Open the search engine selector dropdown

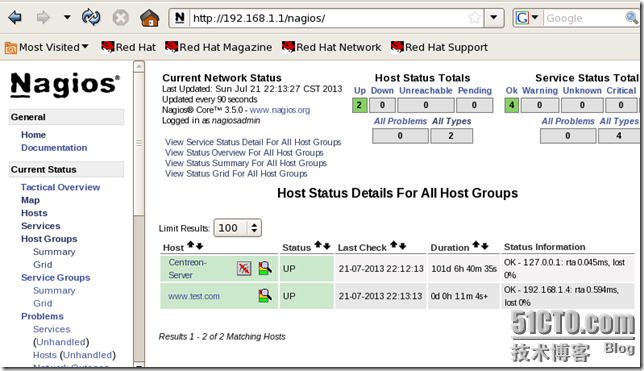527,18
